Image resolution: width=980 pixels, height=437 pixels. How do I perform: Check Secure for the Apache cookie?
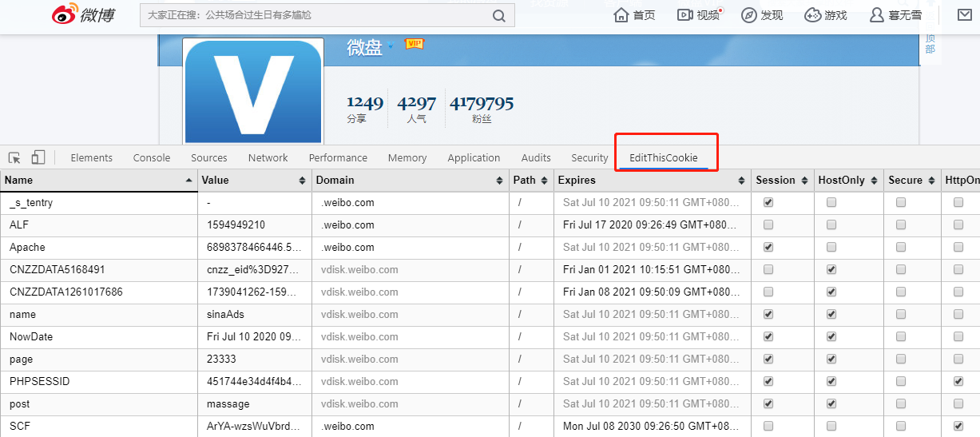tap(901, 248)
